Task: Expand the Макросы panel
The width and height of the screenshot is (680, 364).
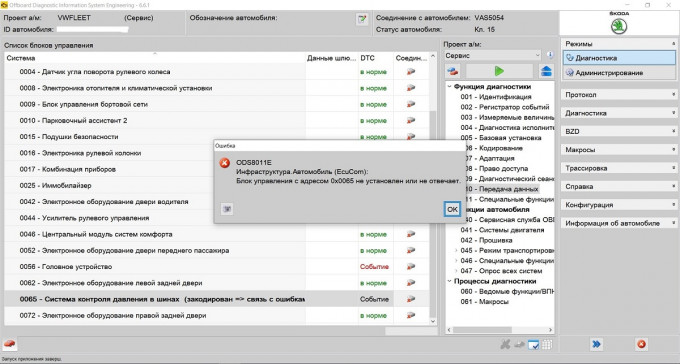Action: pos(618,150)
